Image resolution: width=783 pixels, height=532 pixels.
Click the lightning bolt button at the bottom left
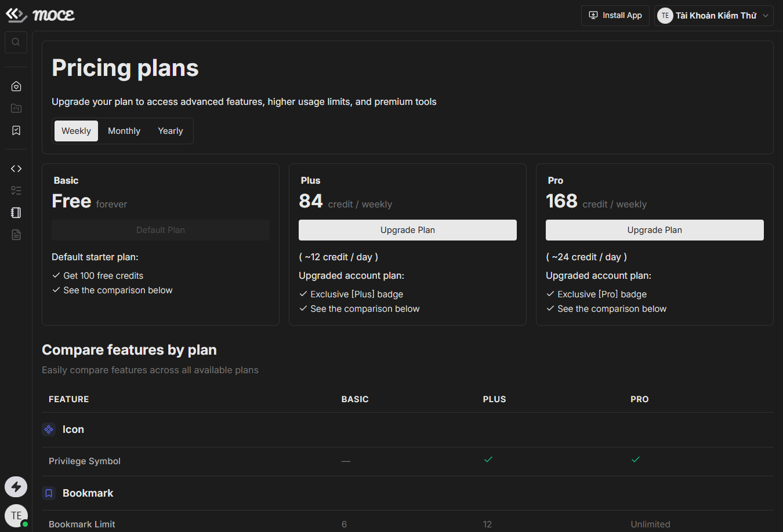[16, 487]
